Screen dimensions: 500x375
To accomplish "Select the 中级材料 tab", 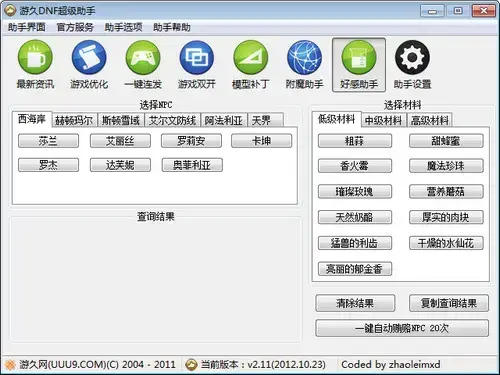I will (x=384, y=120).
